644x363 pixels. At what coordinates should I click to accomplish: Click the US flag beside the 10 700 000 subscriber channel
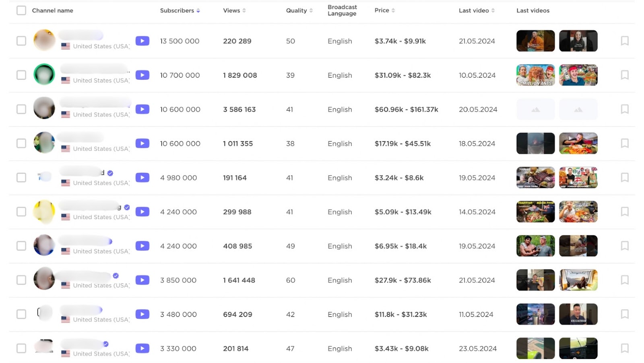pyautogui.click(x=65, y=81)
